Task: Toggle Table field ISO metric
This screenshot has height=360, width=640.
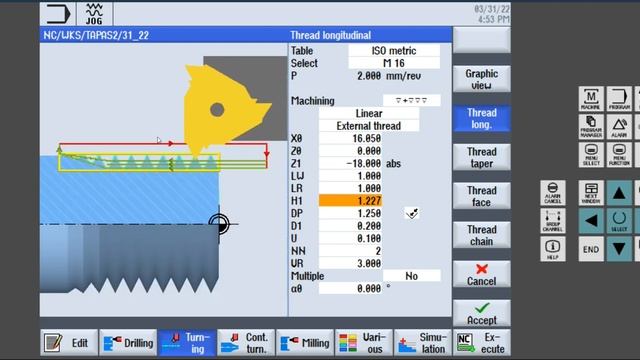Action: coord(394,51)
